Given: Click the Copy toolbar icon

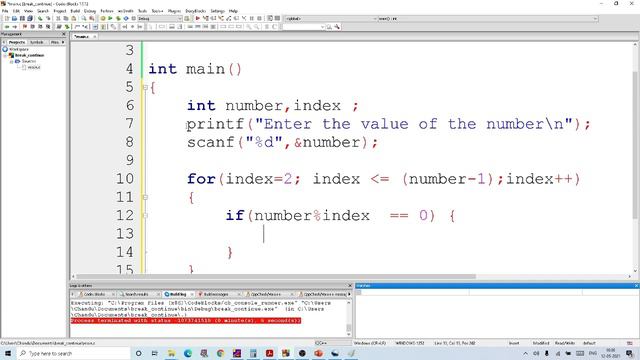Looking at the screenshot, I should (x=66, y=18).
